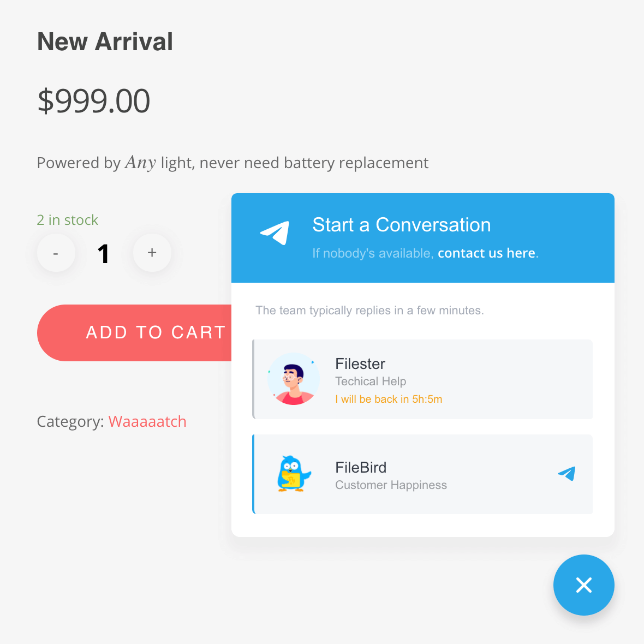The height and width of the screenshot is (644, 644).
Task: Click the 'Start a Conversation' heading
Action: click(x=401, y=225)
